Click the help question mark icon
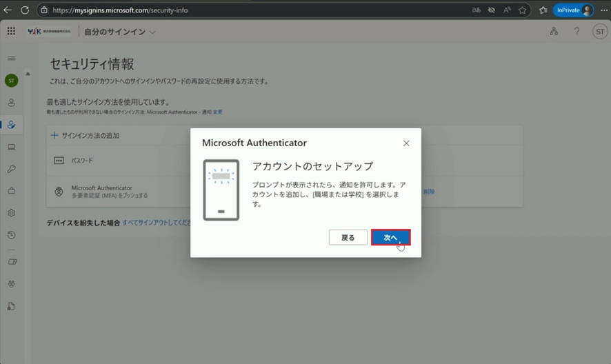Image resolution: width=611 pixels, height=364 pixels. 577,32
